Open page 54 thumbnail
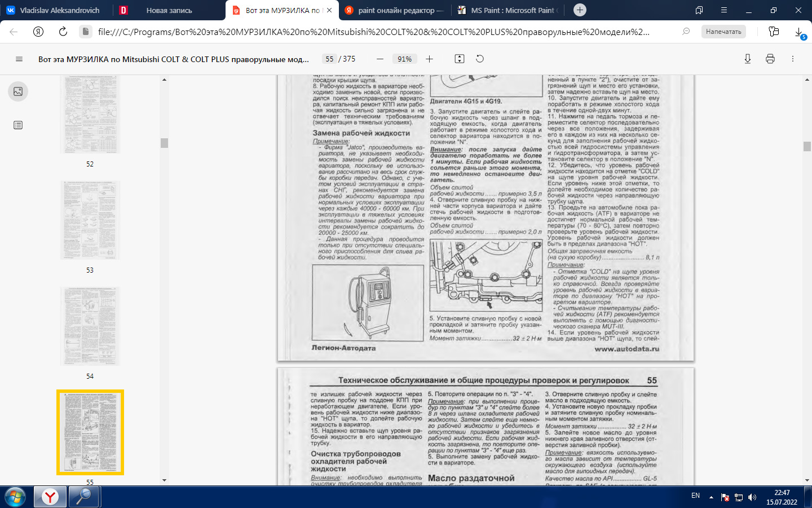812x508 pixels. [90, 326]
